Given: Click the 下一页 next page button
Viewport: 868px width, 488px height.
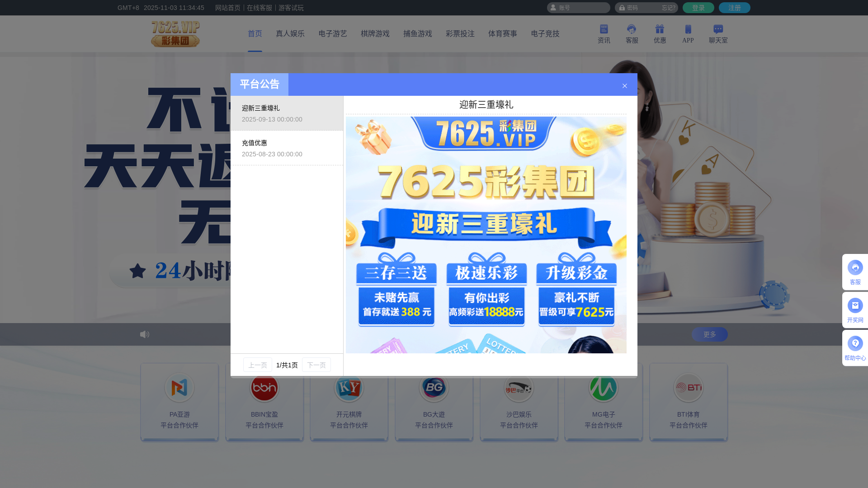Looking at the screenshot, I should 316,365.
